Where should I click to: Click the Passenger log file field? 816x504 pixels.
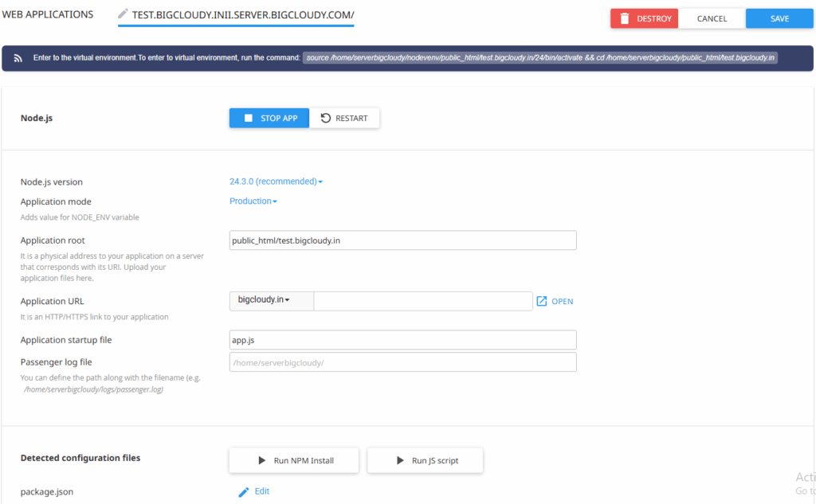point(402,361)
